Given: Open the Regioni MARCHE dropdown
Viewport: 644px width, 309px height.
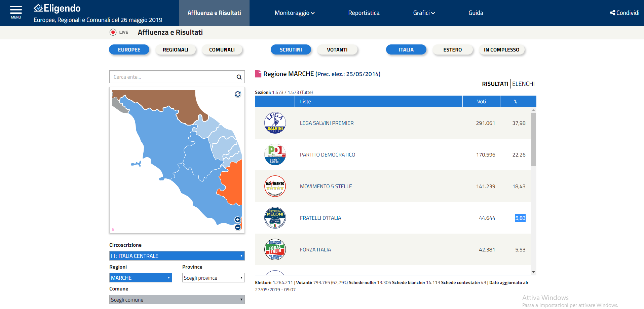Looking at the screenshot, I should [141, 278].
